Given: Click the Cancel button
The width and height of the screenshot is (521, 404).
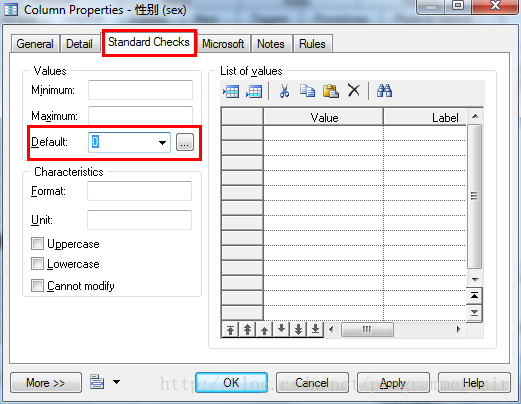Looking at the screenshot, I should tap(312, 383).
